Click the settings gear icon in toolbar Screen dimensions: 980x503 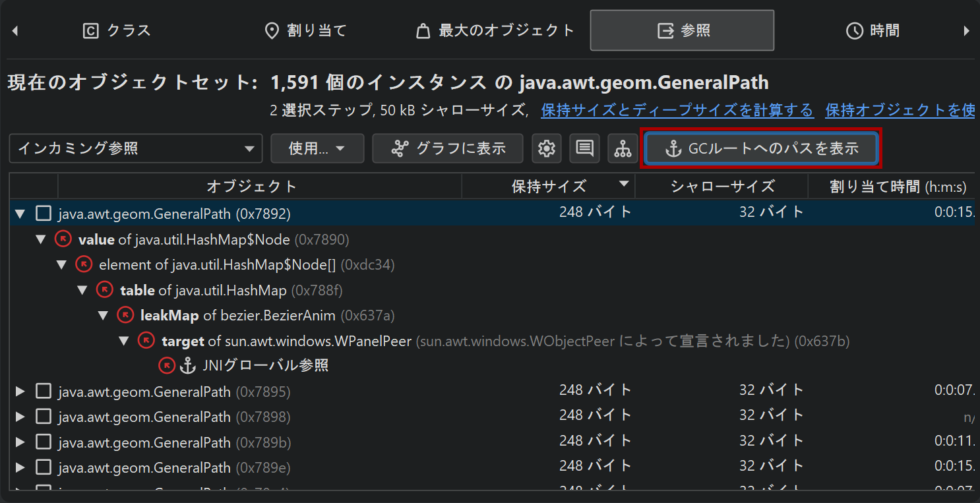point(546,149)
